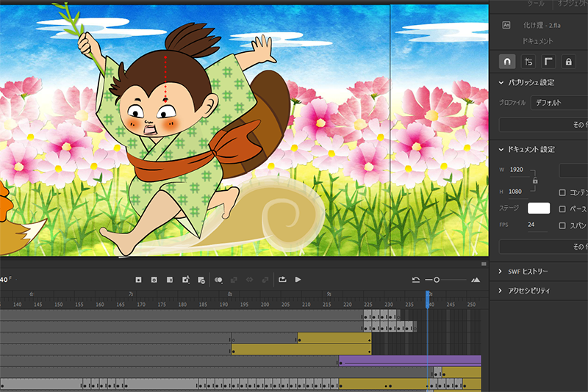588x392 pixels.
Task: Click the insert frame icon in timeline
Action: point(170,280)
